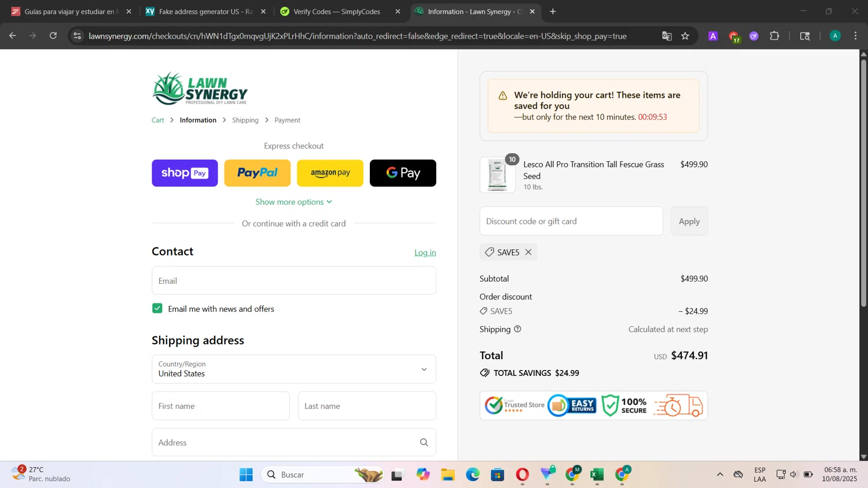This screenshot has height=488, width=868.
Task: Open the browser extensions puzzle icon
Action: [774, 36]
